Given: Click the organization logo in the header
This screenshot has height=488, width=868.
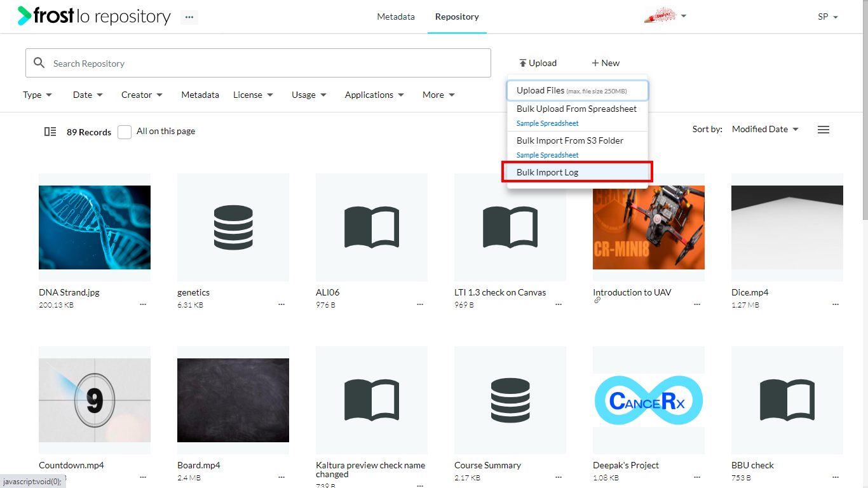Looking at the screenshot, I should pyautogui.click(x=660, y=16).
